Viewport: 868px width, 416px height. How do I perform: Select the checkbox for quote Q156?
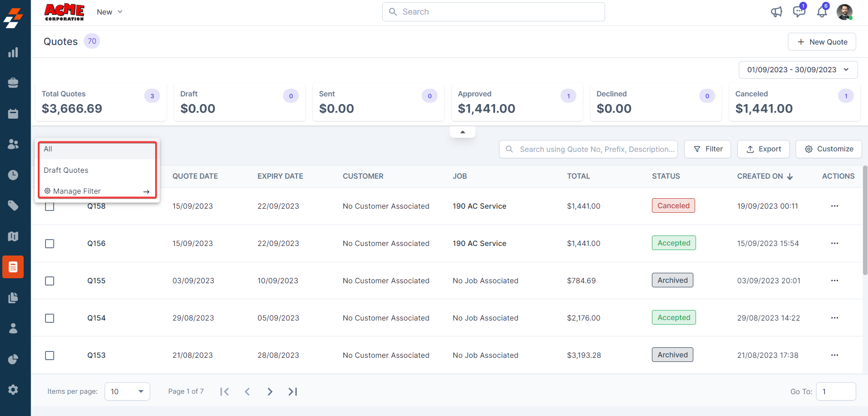click(50, 244)
